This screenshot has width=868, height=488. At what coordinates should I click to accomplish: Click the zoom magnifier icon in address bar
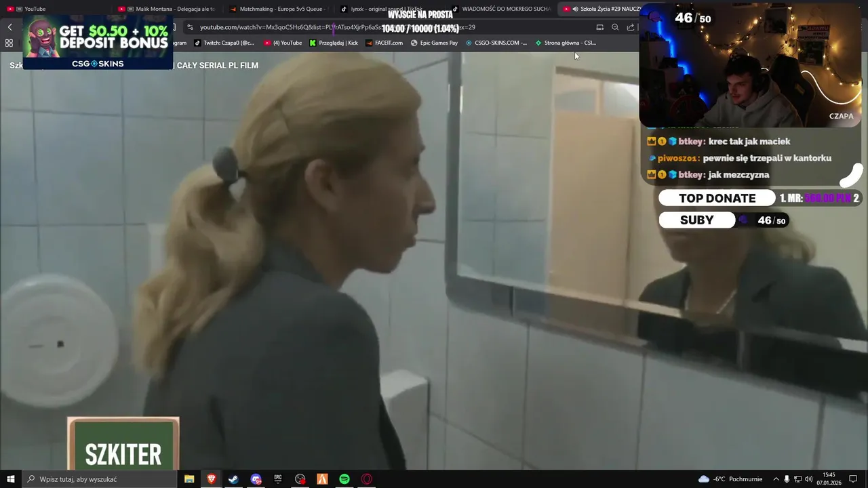tap(615, 27)
